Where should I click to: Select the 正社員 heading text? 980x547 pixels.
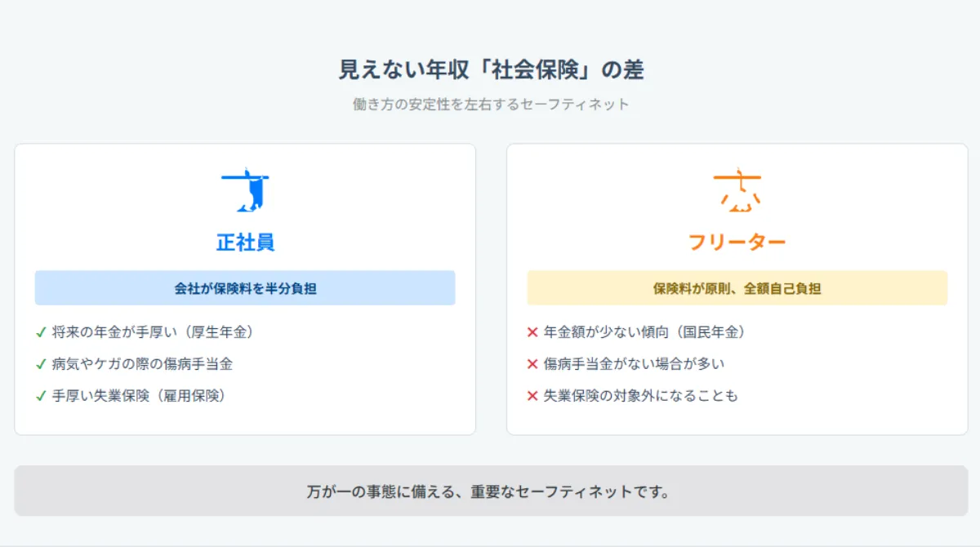245,242
